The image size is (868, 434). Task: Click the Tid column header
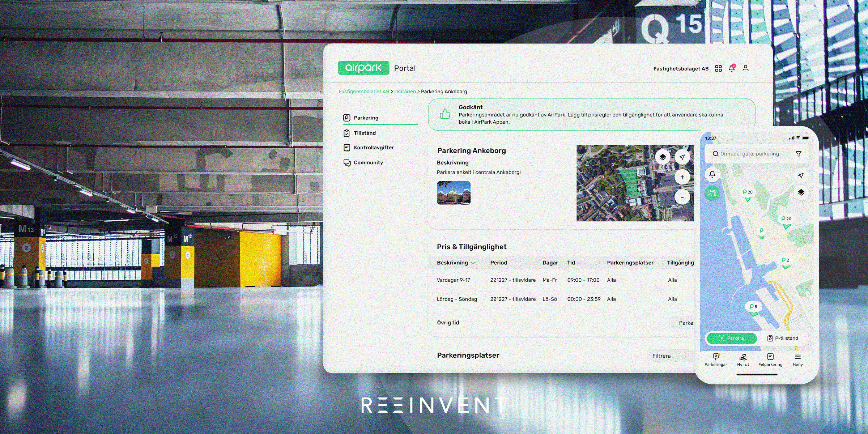(x=571, y=263)
